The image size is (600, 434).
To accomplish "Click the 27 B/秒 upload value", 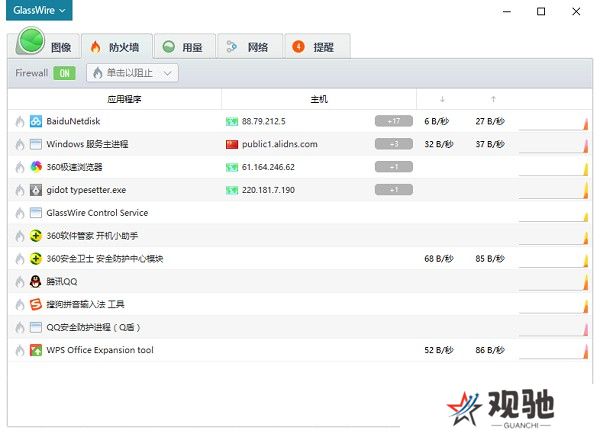I will pos(490,121).
